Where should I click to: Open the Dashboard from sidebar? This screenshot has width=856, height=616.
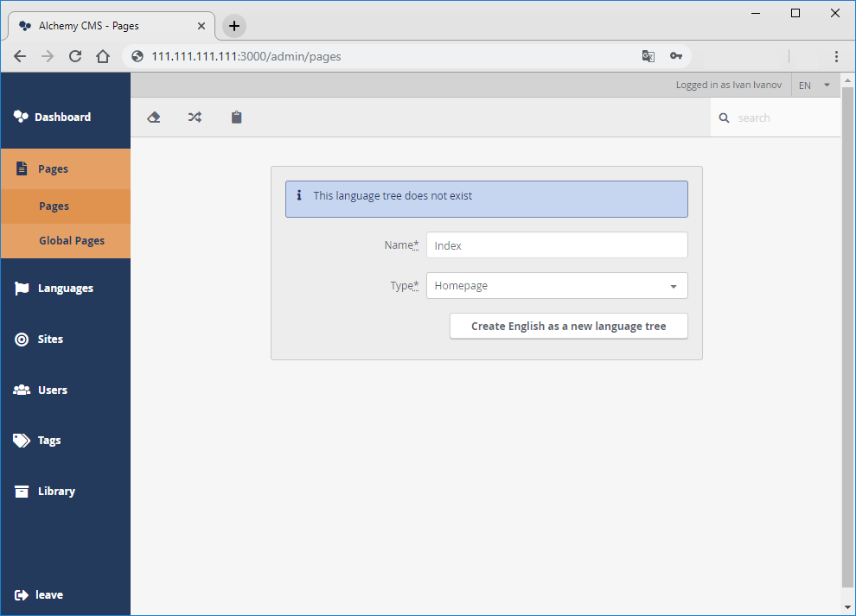click(62, 117)
